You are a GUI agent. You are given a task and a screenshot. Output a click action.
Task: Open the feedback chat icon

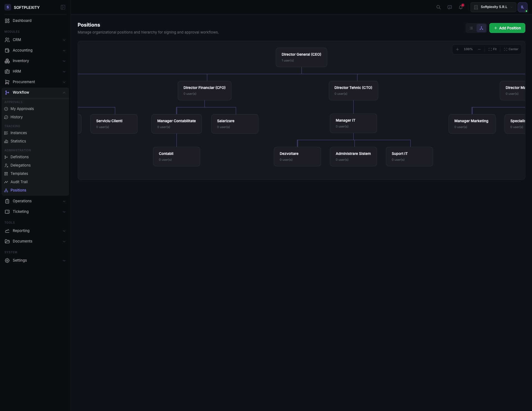[x=449, y=7]
